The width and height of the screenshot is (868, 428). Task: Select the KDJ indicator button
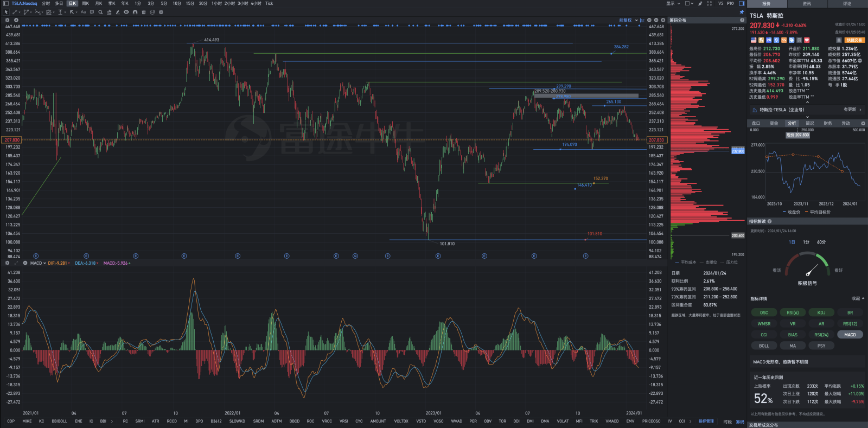coord(821,312)
